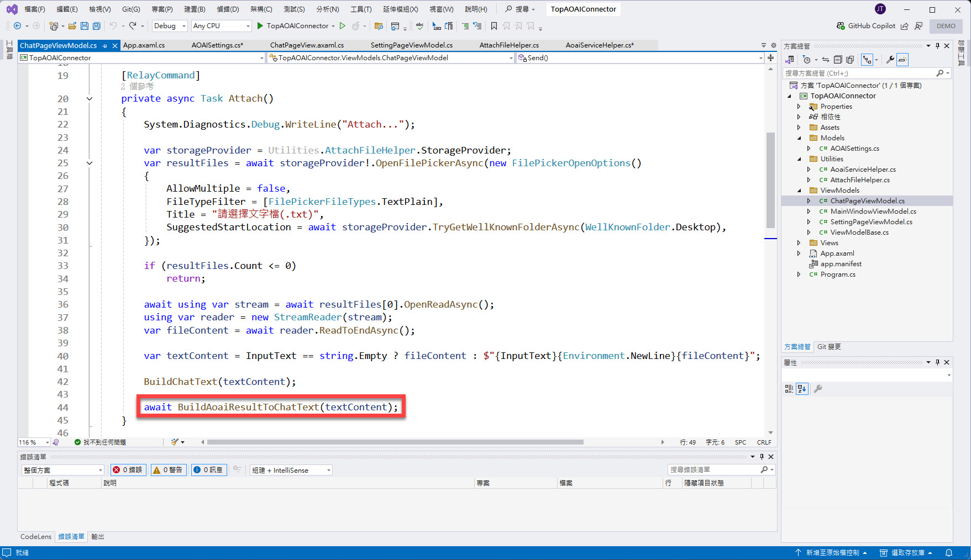This screenshot has width=971, height=560.
Task: Expand the Properties tree node
Action: coord(799,107)
